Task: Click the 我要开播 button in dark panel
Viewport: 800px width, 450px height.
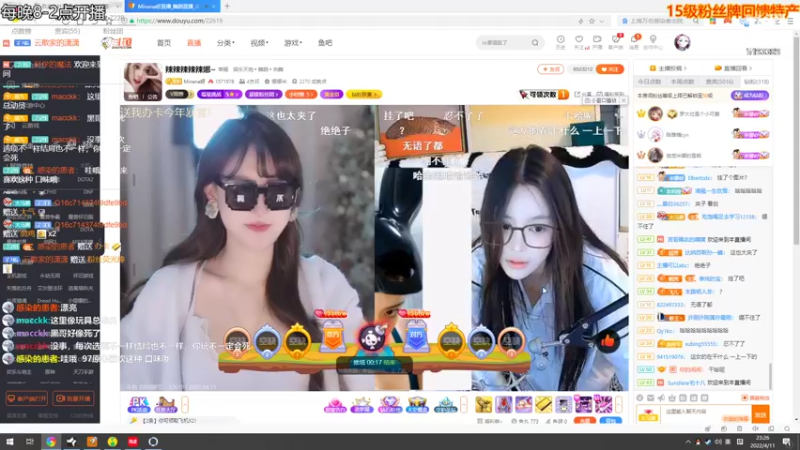Action: (73, 398)
